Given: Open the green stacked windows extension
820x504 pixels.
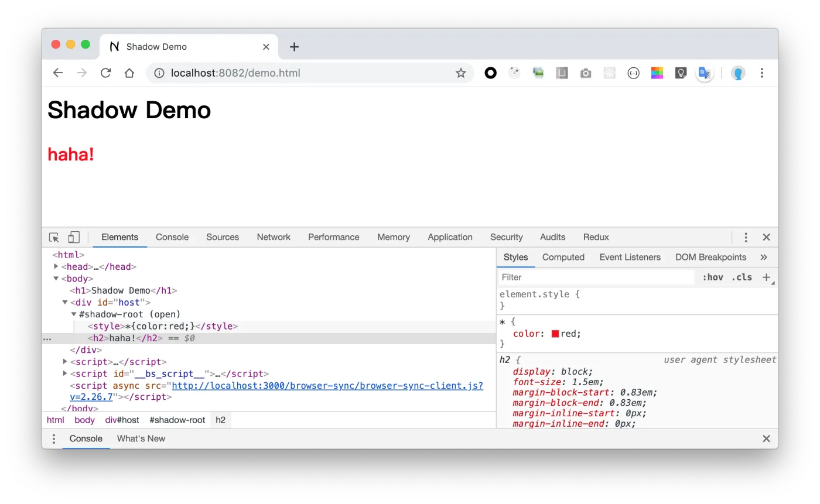Looking at the screenshot, I should (538, 73).
